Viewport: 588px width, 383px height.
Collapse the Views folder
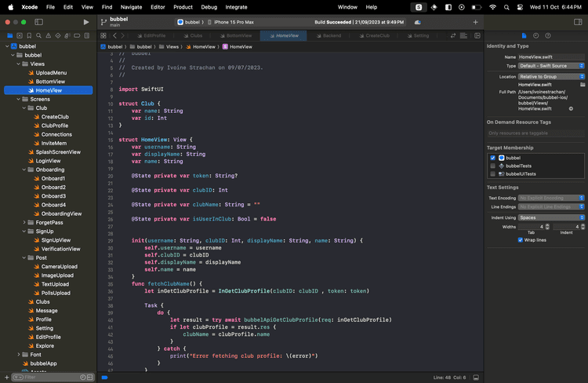pyautogui.click(x=18, y=64)
